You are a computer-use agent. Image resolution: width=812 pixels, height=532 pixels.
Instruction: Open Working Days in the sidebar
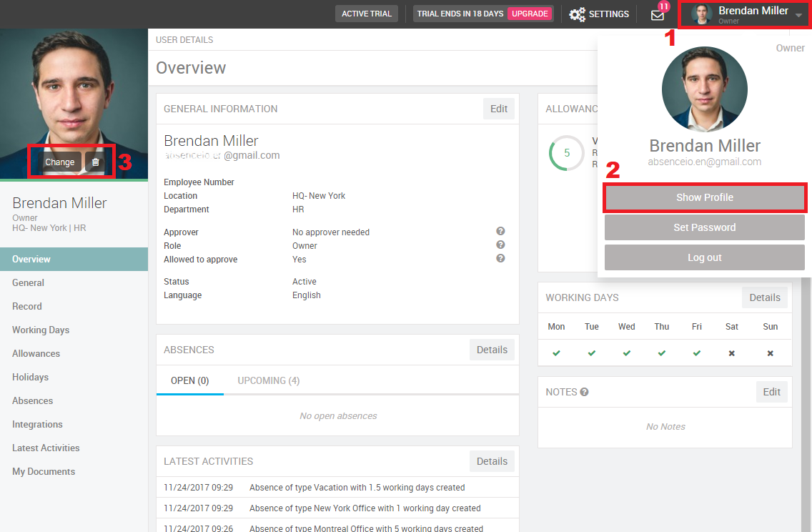[41, 330]
